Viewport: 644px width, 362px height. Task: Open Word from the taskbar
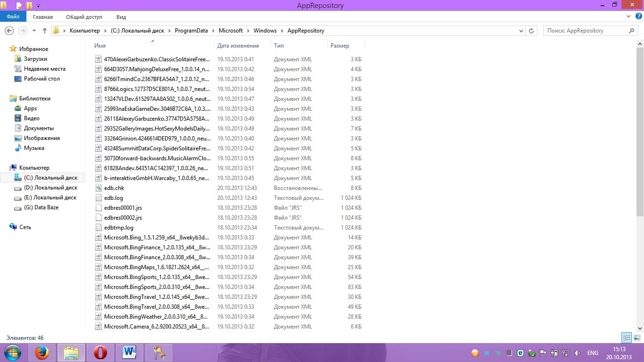tap(129, 353)
